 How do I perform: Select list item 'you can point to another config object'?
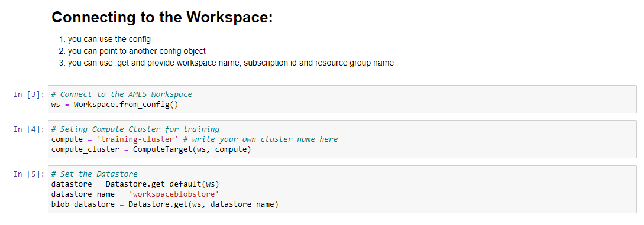137,51
